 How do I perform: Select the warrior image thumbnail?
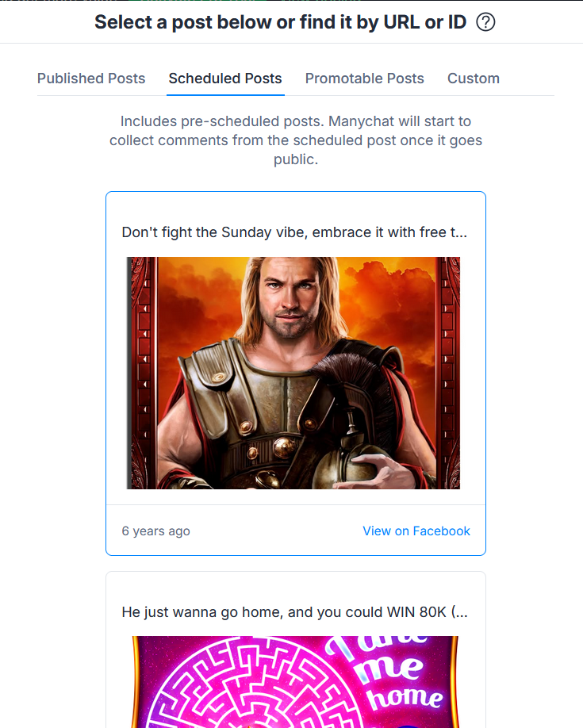[x=293, y=373]
